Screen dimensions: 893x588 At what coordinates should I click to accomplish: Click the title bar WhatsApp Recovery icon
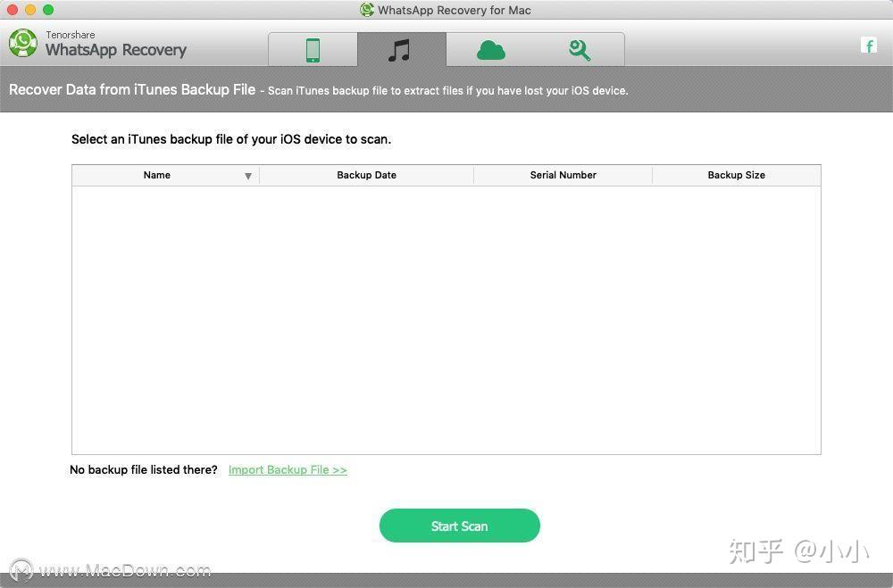pos(367,10)
